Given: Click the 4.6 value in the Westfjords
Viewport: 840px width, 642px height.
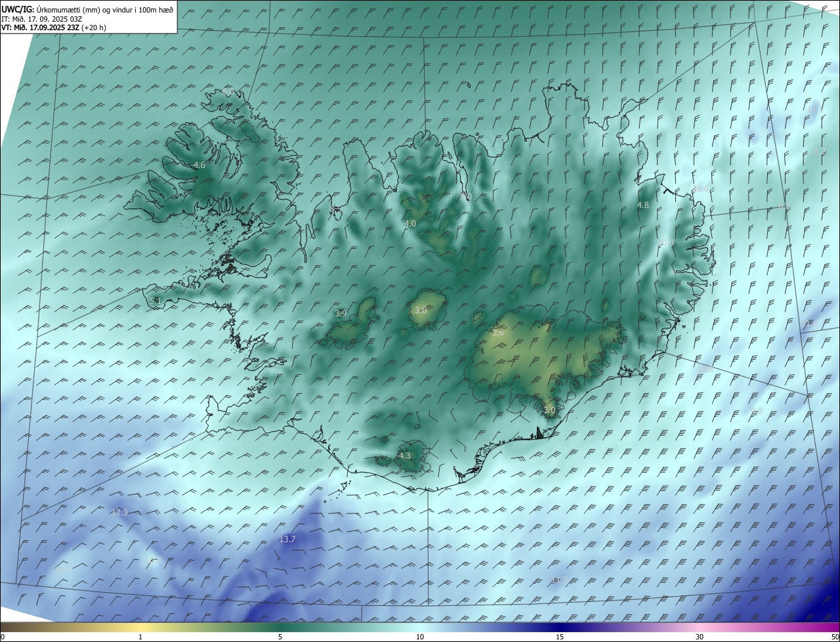Looking at the screenshot, I should point(199,165).
